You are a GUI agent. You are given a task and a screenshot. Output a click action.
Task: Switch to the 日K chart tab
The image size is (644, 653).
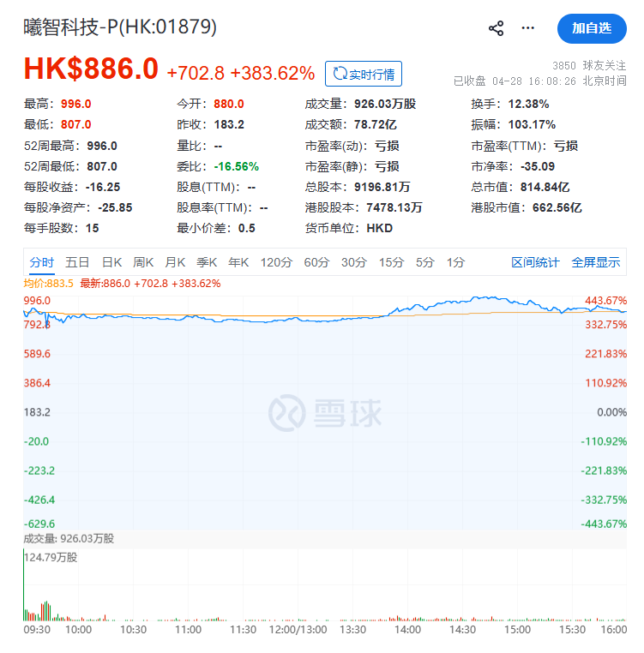[x=111, y=262]
